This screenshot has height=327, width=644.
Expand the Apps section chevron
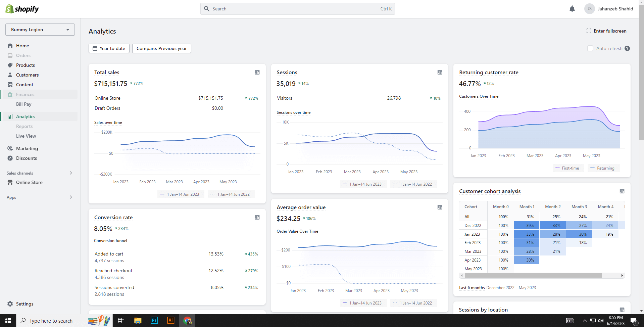click(x=71, y=197)
